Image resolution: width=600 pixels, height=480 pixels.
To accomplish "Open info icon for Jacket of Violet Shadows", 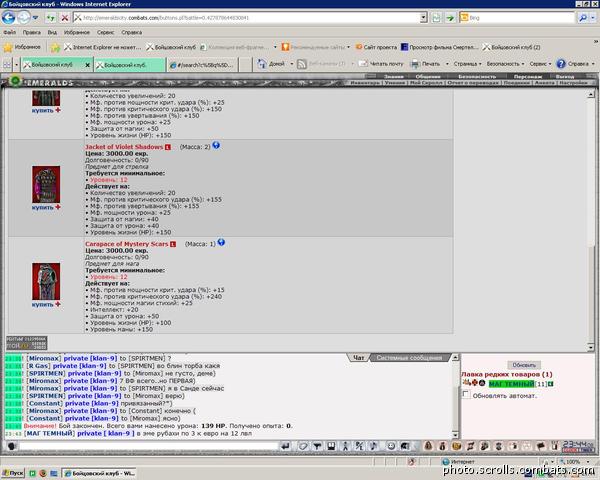I will pos(216,145).
